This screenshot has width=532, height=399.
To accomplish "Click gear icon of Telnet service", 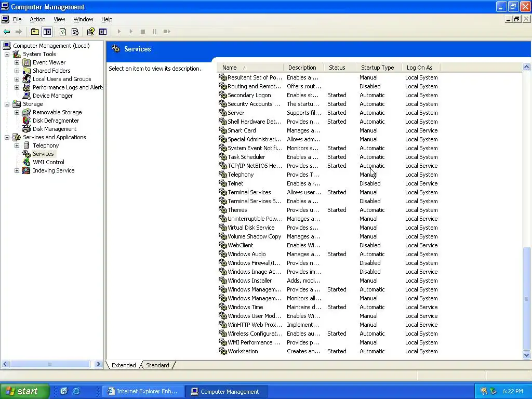I will (222, 183).
